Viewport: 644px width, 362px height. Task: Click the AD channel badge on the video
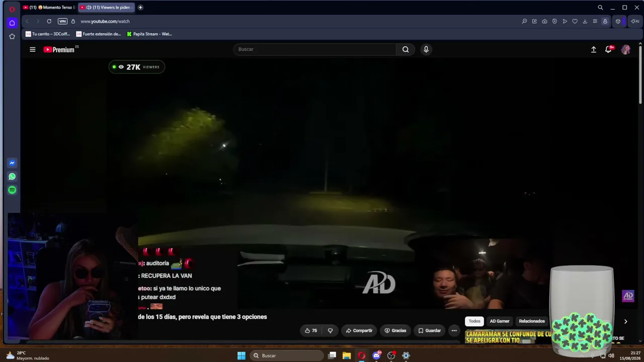[x=628, y=296]
